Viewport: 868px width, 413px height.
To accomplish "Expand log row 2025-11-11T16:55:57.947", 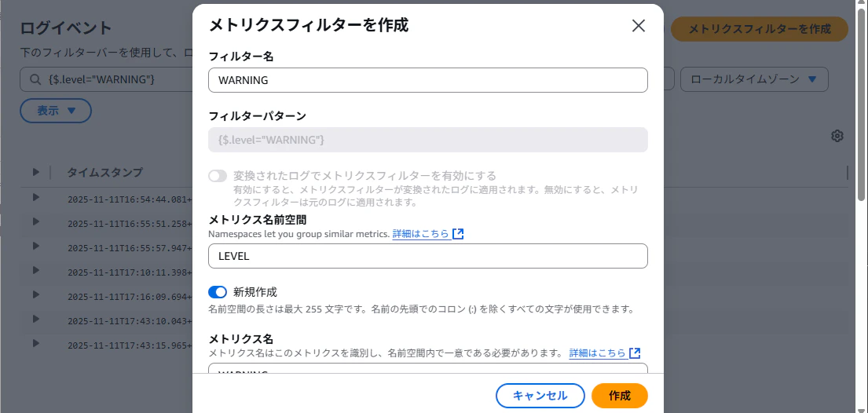I will click(x=36, y=246).
